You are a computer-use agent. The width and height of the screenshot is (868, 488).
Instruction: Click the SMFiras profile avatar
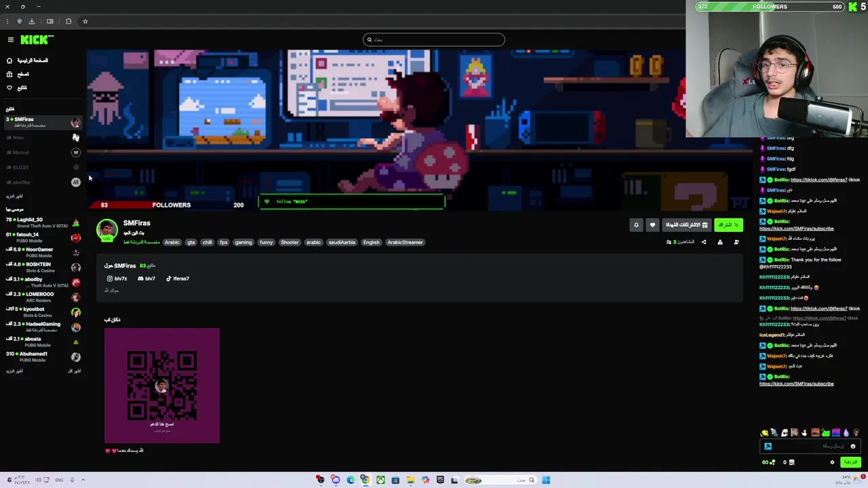[106, 230]
